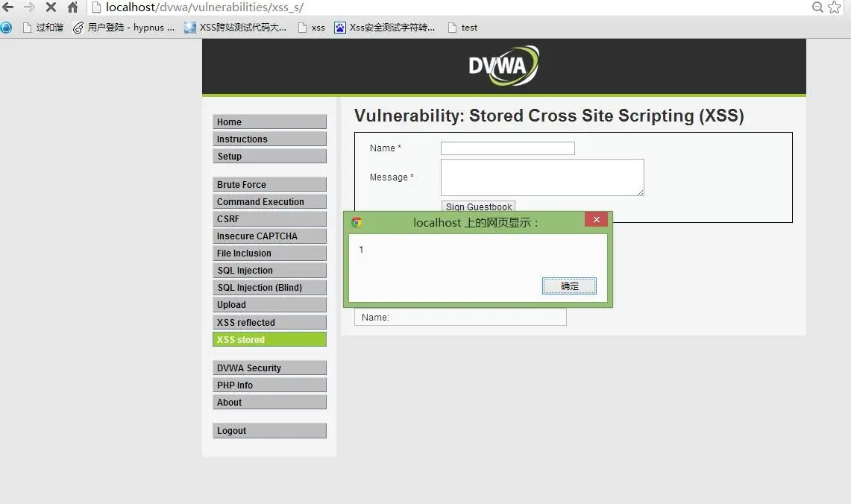Viewport: 851px width, 504px height.
Task: Click Logout in sidebar
Action: [269, 431]
